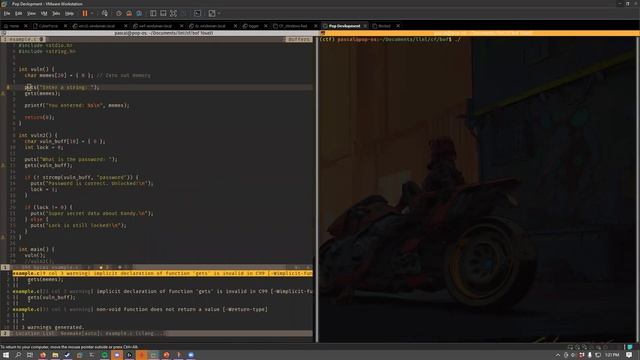The image size is (640, 360).
Task: Switch to the Home tab
Action: 11,26
